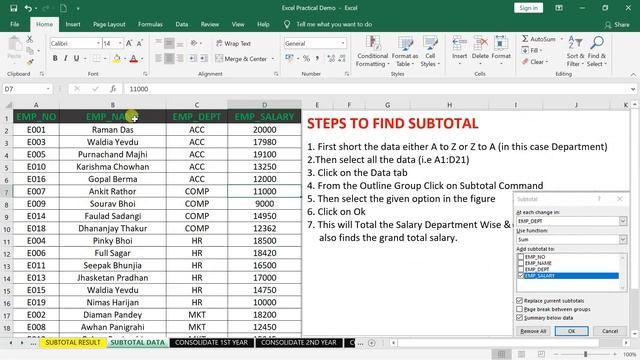Viewport: 640px width, 360px height.
Task: Click Tell me what you want to do
Action: [x=334, y=24]
